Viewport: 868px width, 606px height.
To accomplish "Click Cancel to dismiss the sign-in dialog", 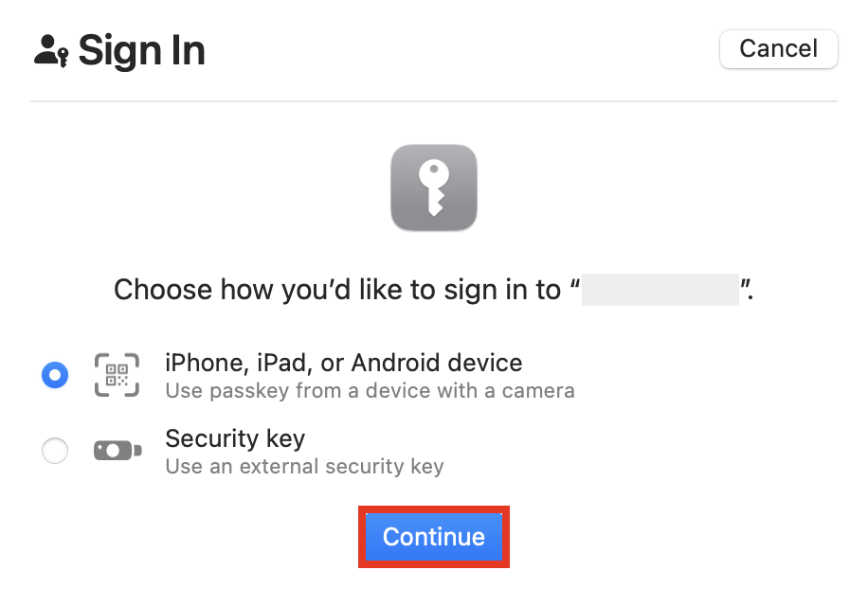I will 778,48.
